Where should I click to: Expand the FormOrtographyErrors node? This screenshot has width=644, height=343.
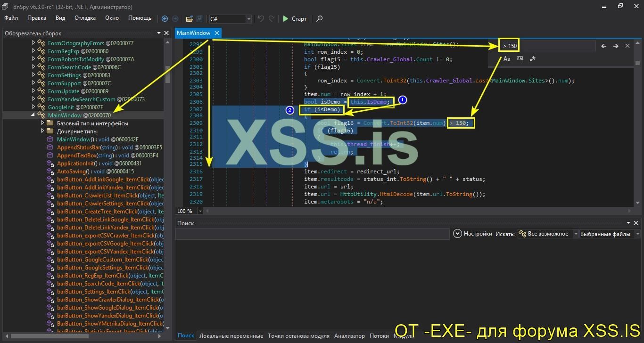tap(33, 43)
